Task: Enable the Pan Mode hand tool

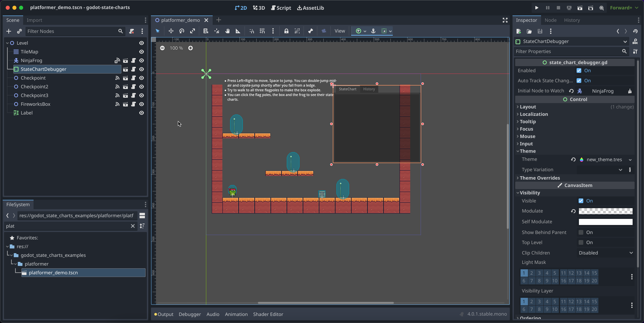Action: tap(227, 31)
